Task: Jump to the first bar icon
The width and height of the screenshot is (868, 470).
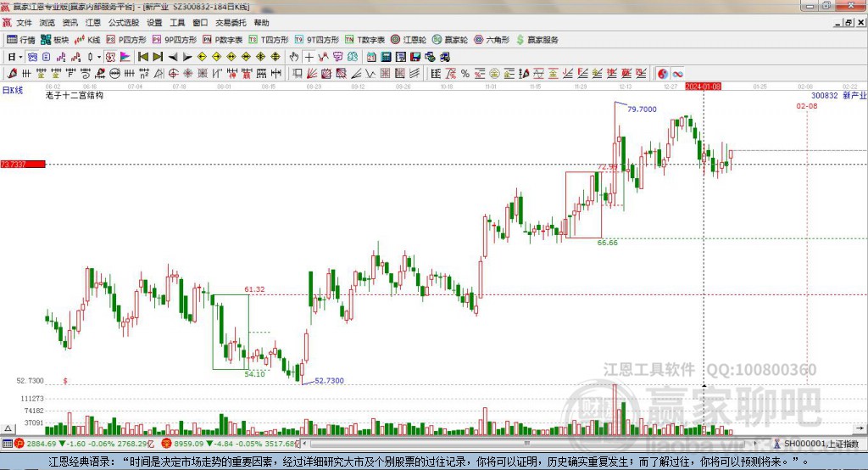Action: point(143,57)
